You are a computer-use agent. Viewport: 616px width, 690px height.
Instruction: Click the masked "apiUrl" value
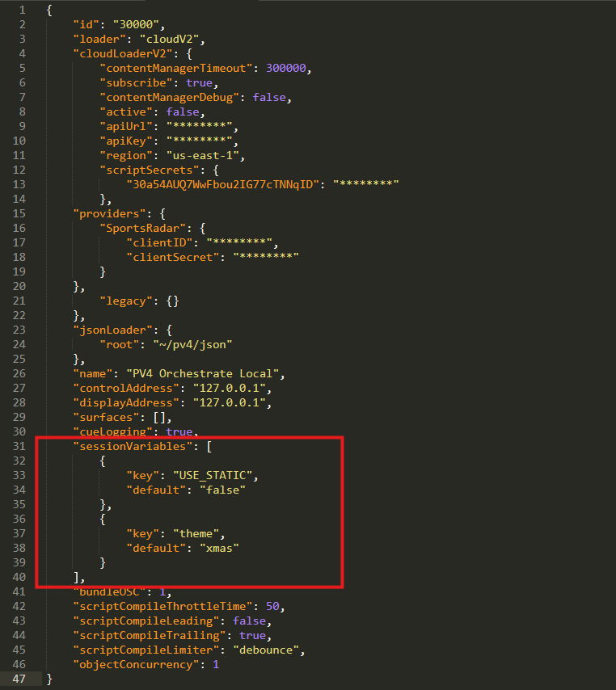tap(199, 126)
